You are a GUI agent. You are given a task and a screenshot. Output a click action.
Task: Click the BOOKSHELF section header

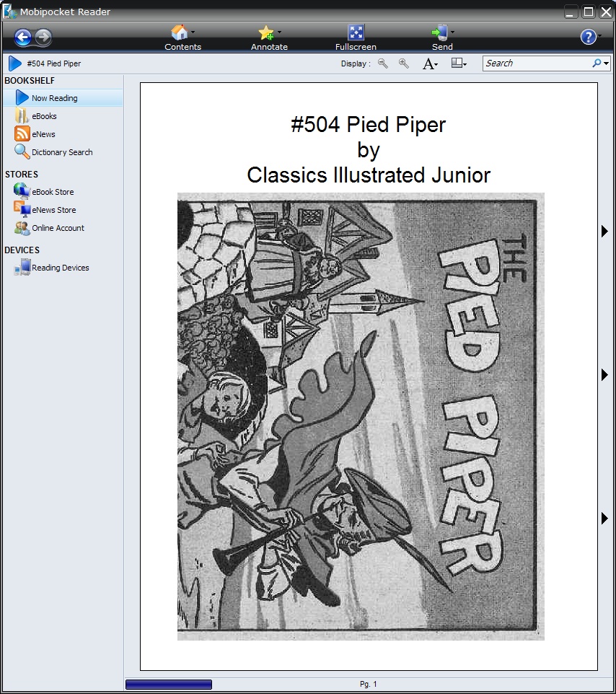pyautogui.click(x=30, y=81)
